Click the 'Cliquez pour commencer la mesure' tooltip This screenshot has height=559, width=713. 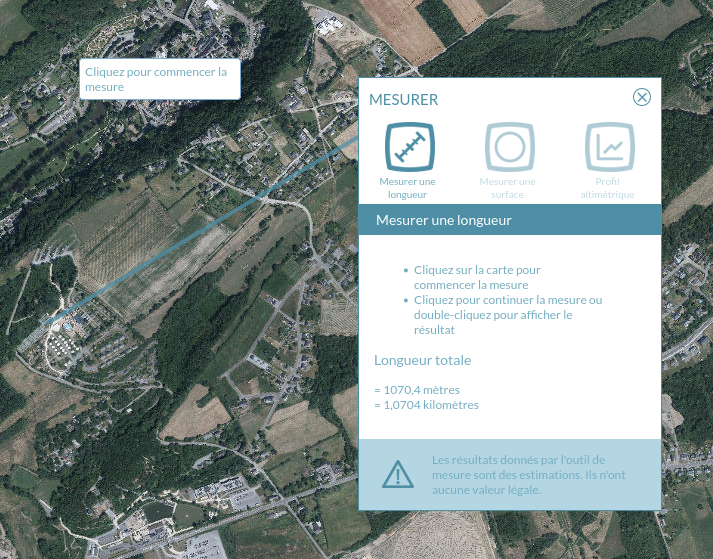(x=160, y=79)
